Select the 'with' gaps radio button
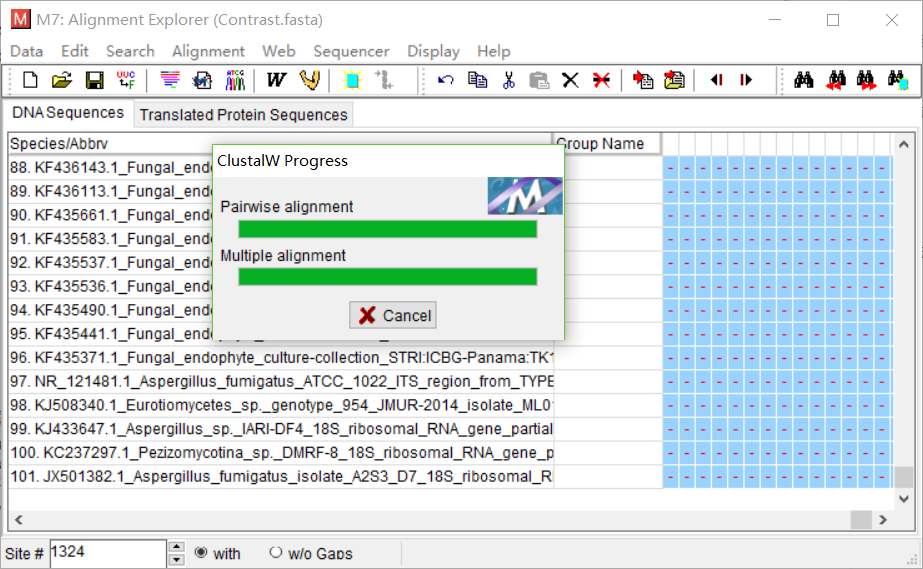Viewport: 923px width, 569px height. click(201, 553)
